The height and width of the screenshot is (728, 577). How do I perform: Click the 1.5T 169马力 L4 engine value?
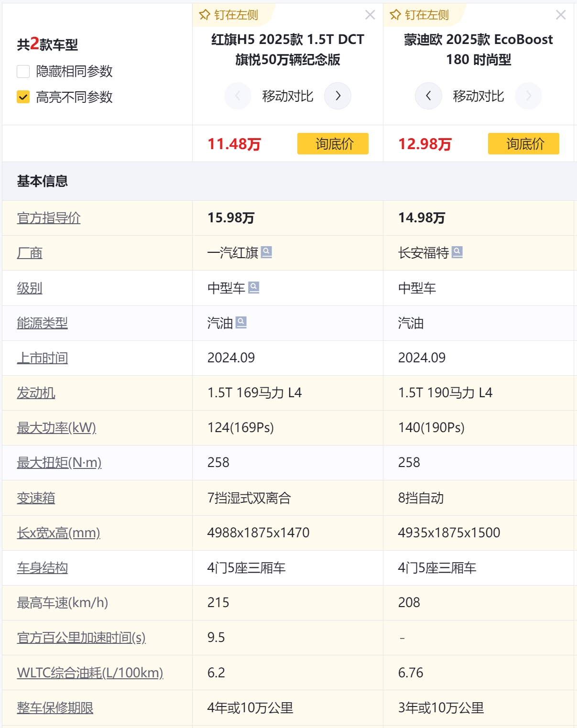pyautogui.click(x=255, y=393)
